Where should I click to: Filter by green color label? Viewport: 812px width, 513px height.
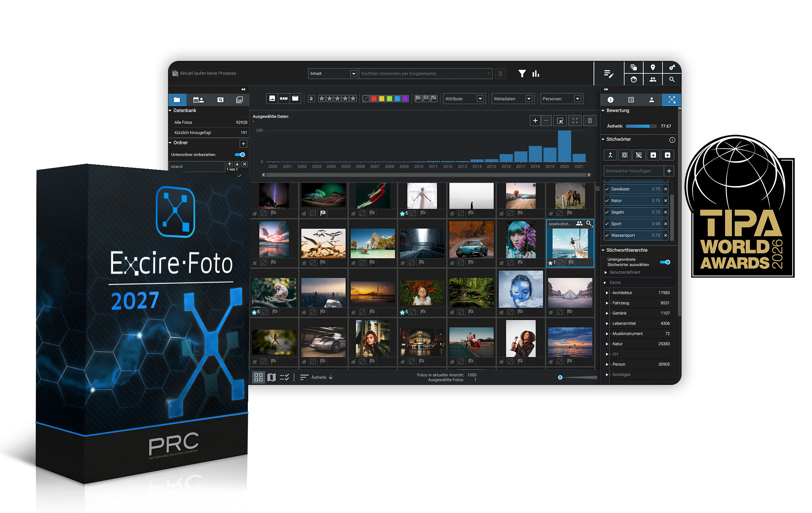pyautogui.click(x=389, y=99)
